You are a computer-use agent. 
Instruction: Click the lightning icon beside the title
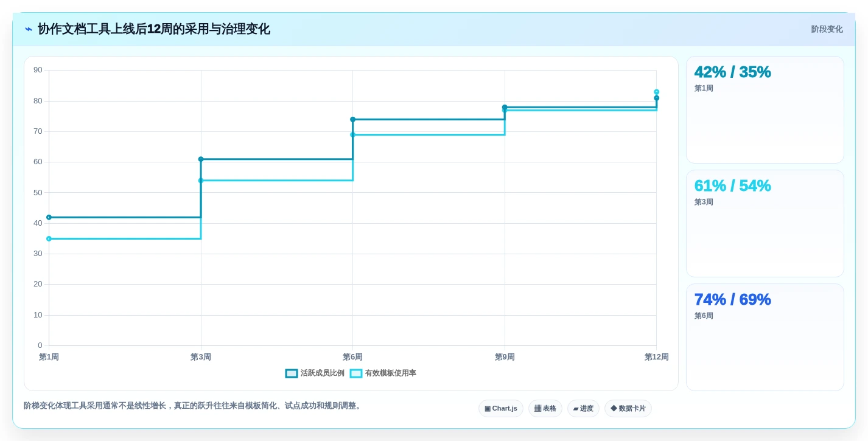pyautogui.click(x=29, y=29)
